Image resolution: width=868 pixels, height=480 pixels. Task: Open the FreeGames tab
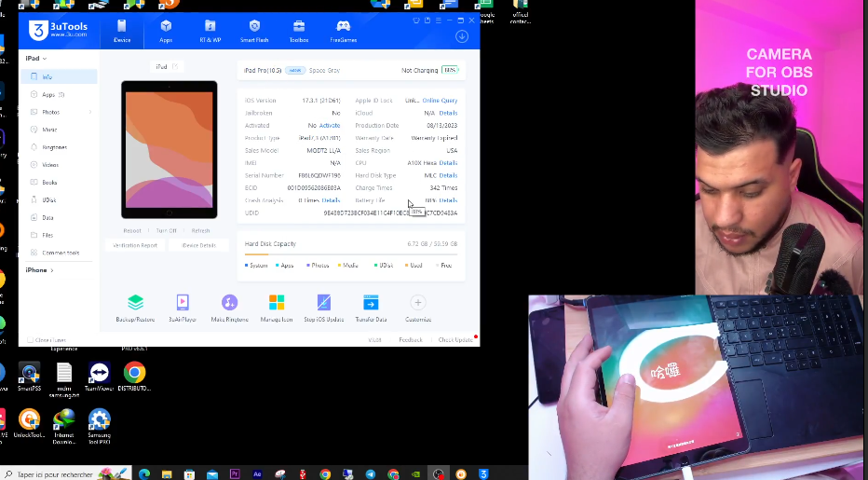coord(344,32)
